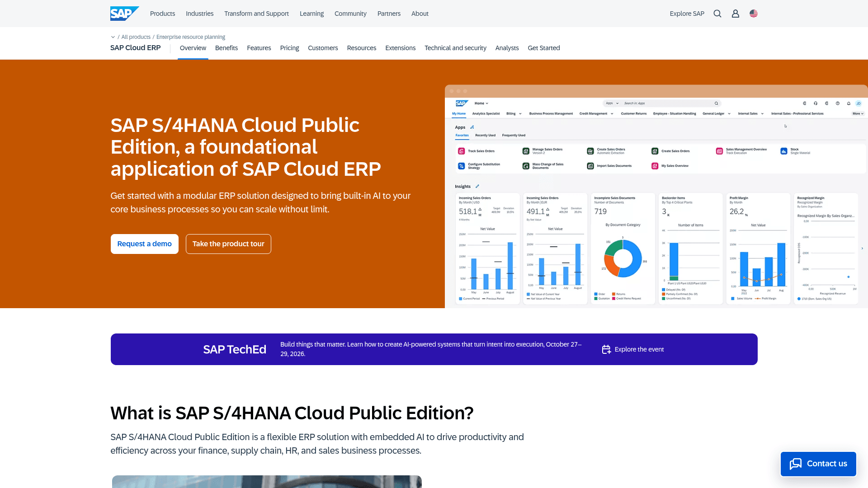This screenshot has width=868, height=488.
Task: Open the Industries menu
Action: [199, 14]
